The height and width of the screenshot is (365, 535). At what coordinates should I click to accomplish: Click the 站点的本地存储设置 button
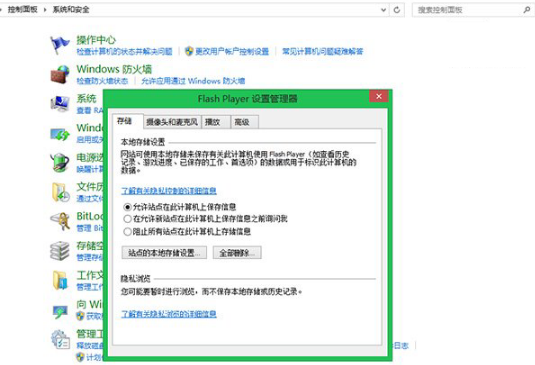point(164,252)
